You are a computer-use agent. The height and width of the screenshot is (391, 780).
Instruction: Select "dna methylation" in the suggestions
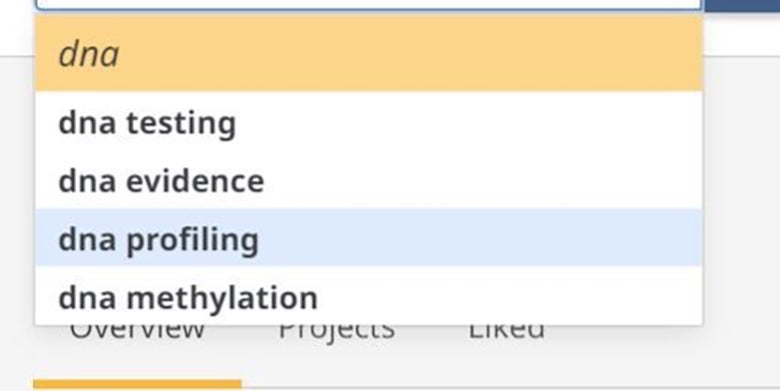[369, 296]
